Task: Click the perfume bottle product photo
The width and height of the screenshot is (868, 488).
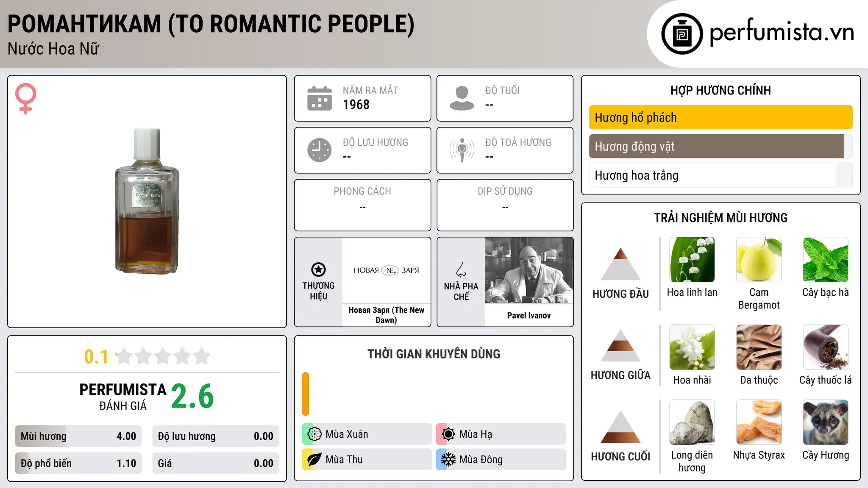Action: [x=147, y=201]
